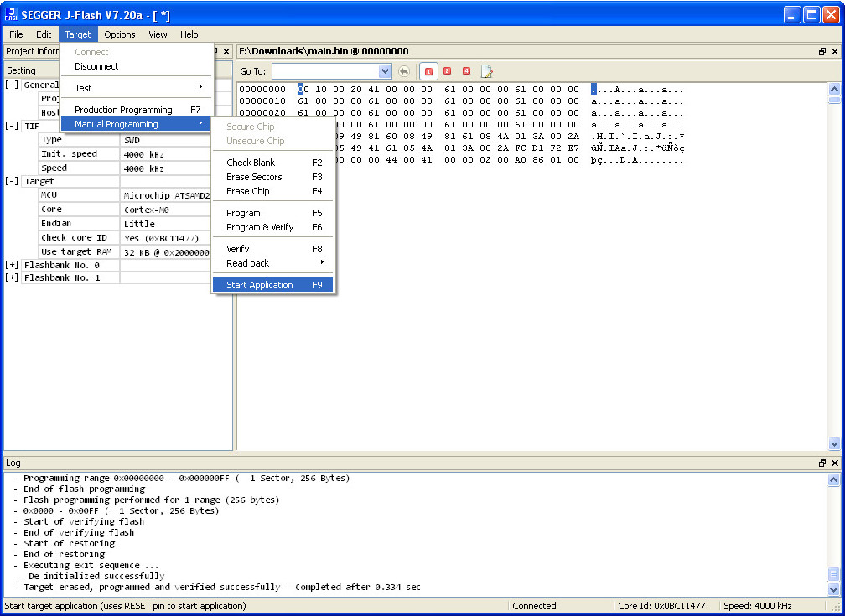The width and height of the screenshot is (845, 616).
Task: Click Speed: 4000 kHz in status bar
Action: click(758, 606)
